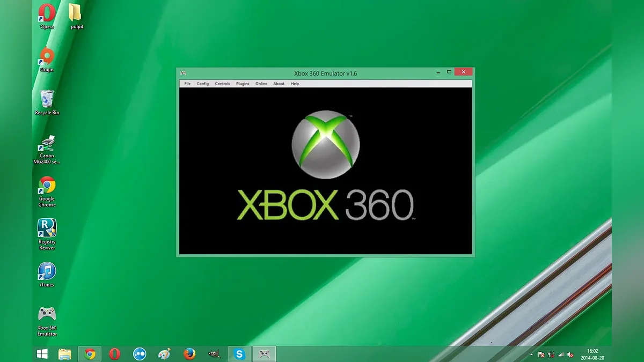Select the Xbox 360 Emulator desktop shortcut
644x362 pixels.
[47, 321]
